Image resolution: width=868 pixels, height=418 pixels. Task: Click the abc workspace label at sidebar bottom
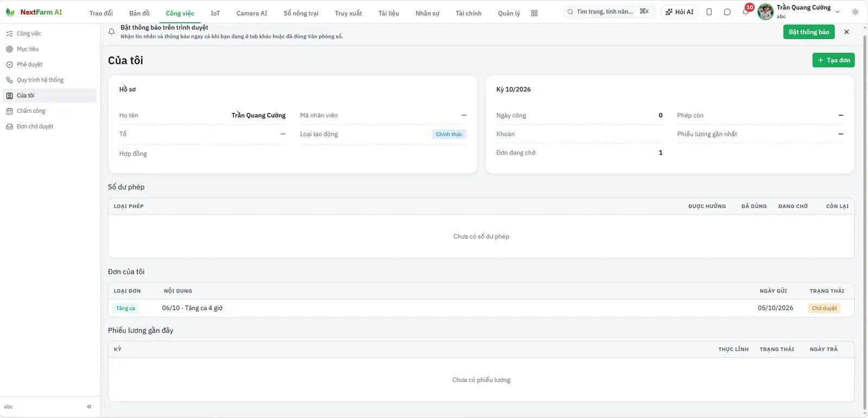tap(9, 407)
